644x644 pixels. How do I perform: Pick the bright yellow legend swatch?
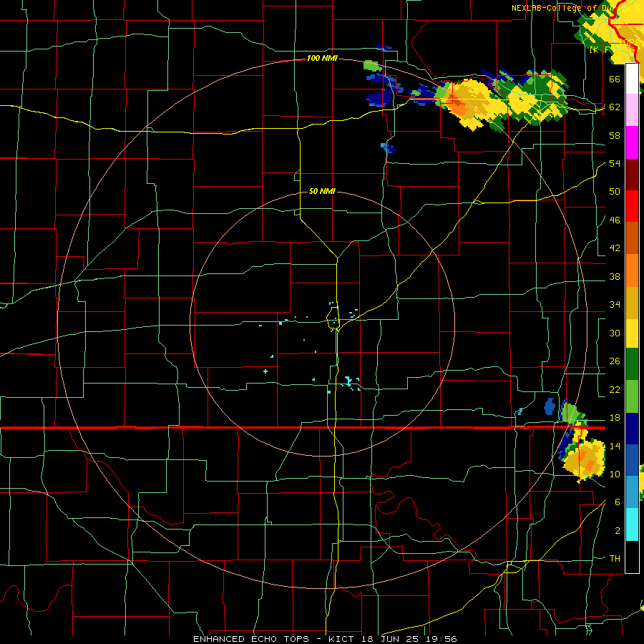click(632, 333)
